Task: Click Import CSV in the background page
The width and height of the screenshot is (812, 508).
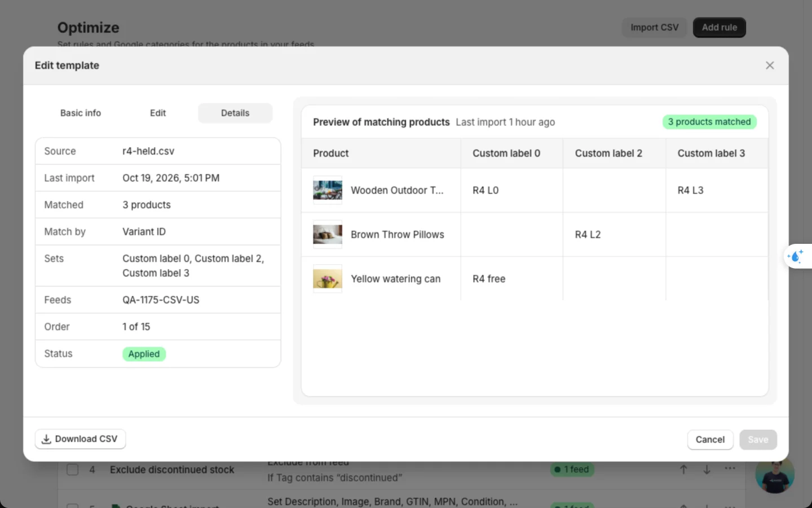Action: click(x=655, y=27)
